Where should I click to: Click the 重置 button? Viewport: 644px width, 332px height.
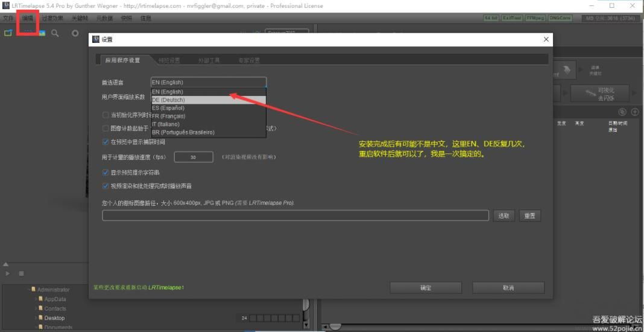[x=530, y=215]
